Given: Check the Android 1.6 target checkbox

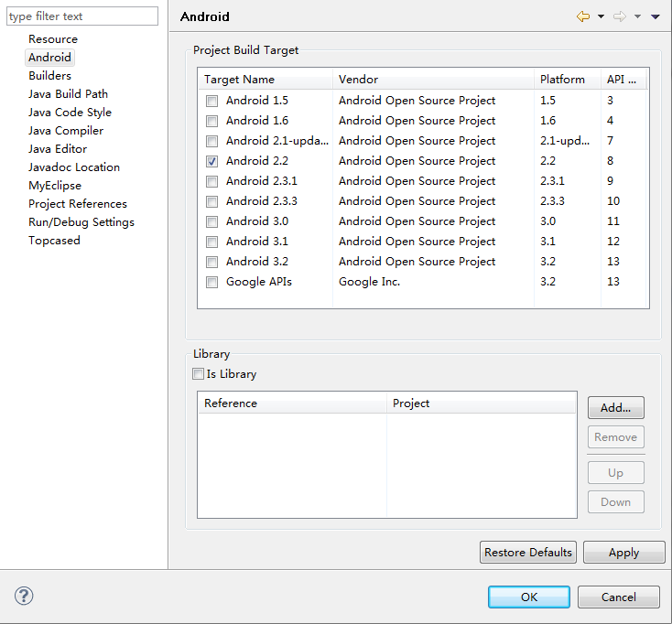Looking at the screenshot, I should (211, 121).
